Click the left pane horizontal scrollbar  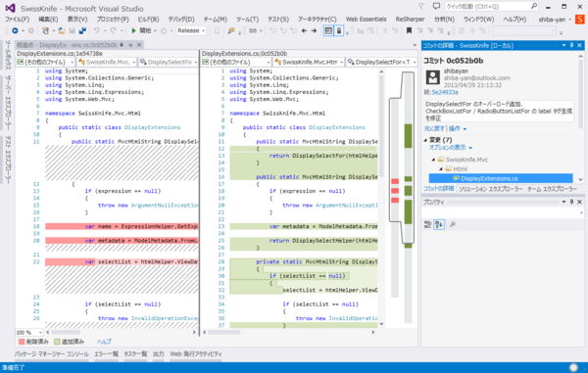point(121,332)
